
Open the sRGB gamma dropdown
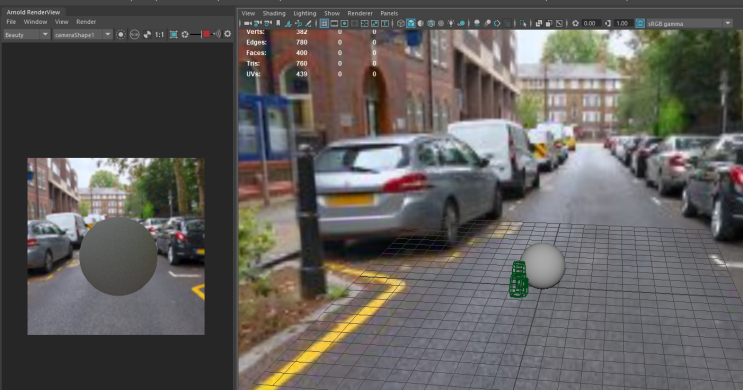(x=689, y=23)
